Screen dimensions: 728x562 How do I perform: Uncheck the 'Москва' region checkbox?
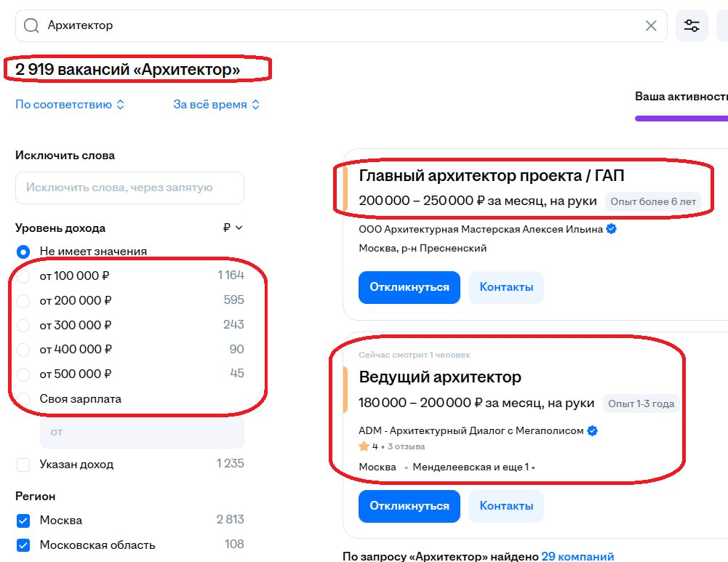[23, 521]
